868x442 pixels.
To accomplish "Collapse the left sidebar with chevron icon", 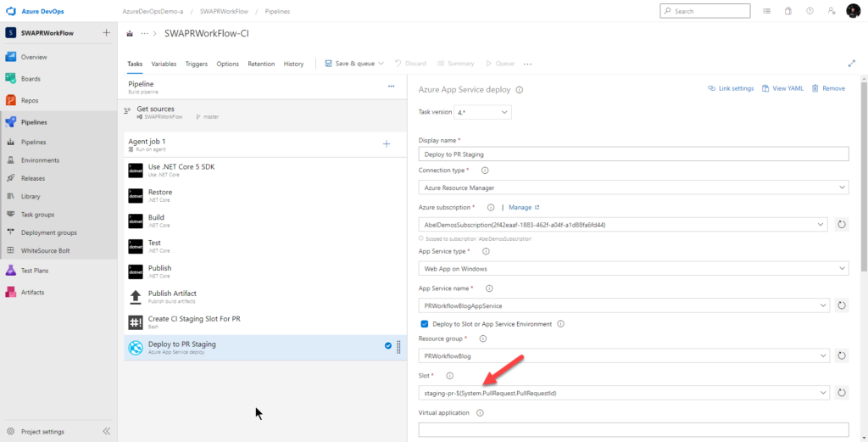I will 107,431.
